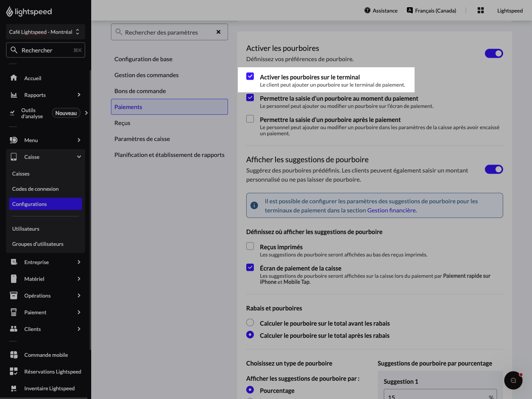Image resolution: width=532 pixels, height=399 pixels.
Task: Click the Inventaire Lightspeed icon
Action: [14, 388]
